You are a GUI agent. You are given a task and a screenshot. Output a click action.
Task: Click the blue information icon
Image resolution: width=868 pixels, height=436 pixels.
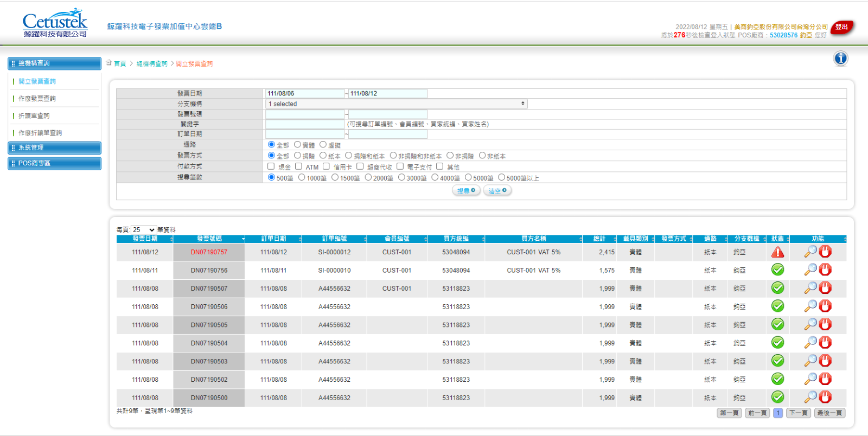coord(840,59)
